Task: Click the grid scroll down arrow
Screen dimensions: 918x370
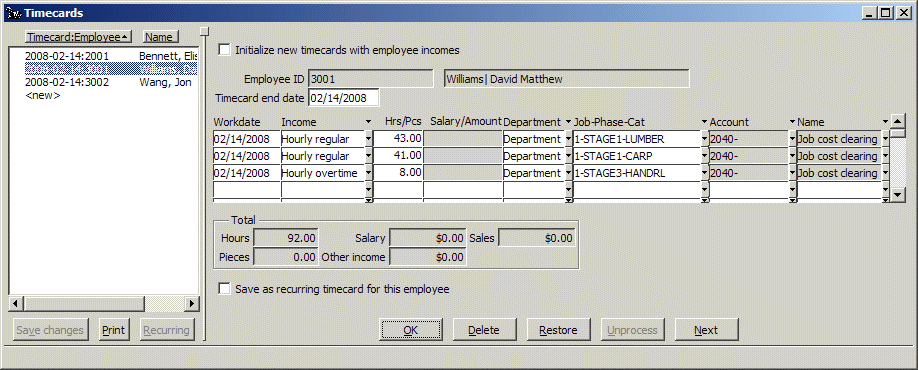Action: 898,194
